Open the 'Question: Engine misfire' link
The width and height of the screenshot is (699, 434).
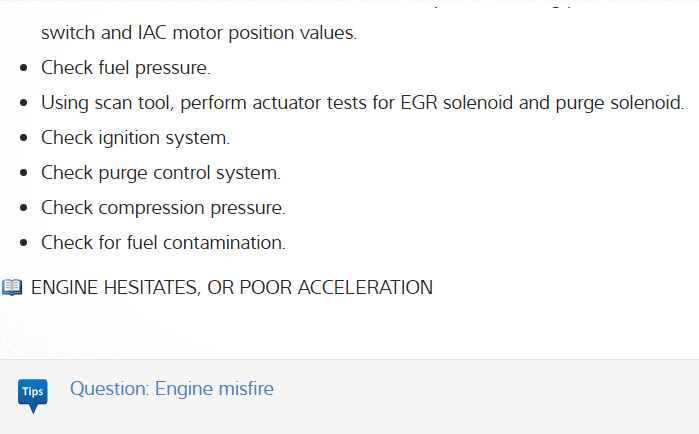click(171, 389)
